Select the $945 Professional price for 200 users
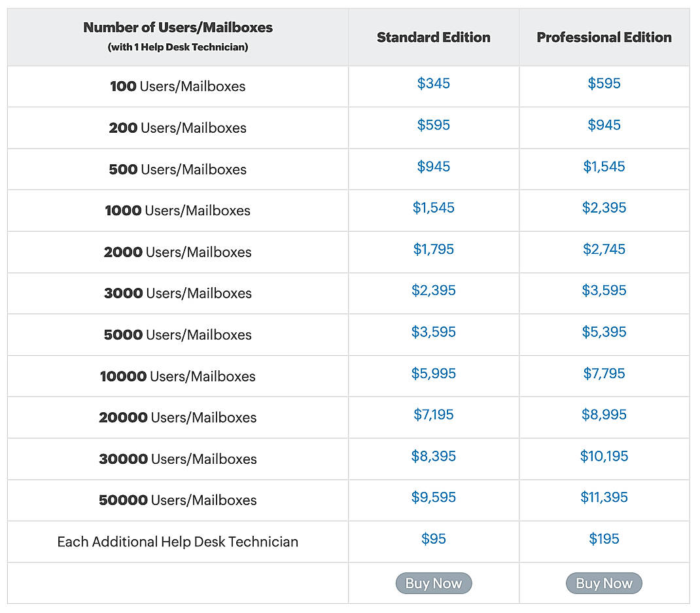The image size is (700, 613). click(604, 125)
